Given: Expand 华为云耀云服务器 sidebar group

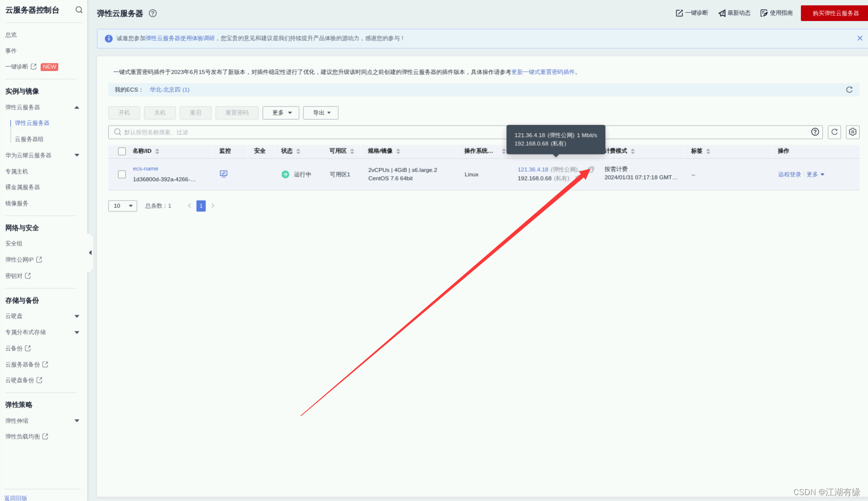Looking at the screenshot, I should 77,155.
